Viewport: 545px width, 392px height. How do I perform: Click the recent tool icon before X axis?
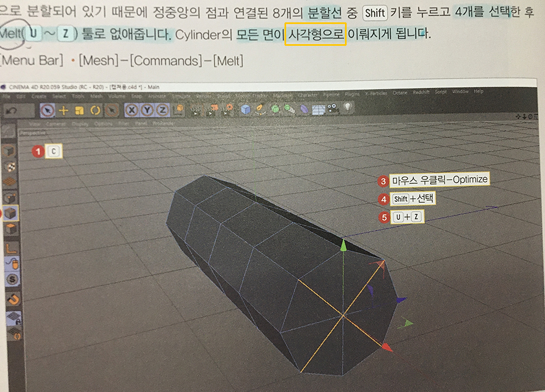tap(112, 111)
